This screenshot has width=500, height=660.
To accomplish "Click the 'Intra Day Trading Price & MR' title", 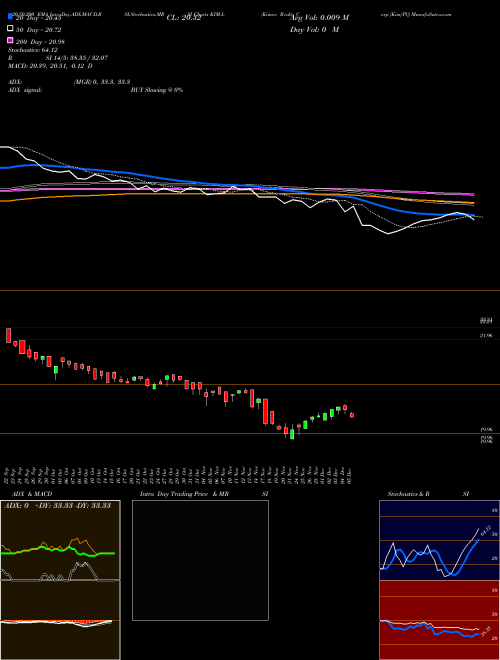I will point(184,494).
